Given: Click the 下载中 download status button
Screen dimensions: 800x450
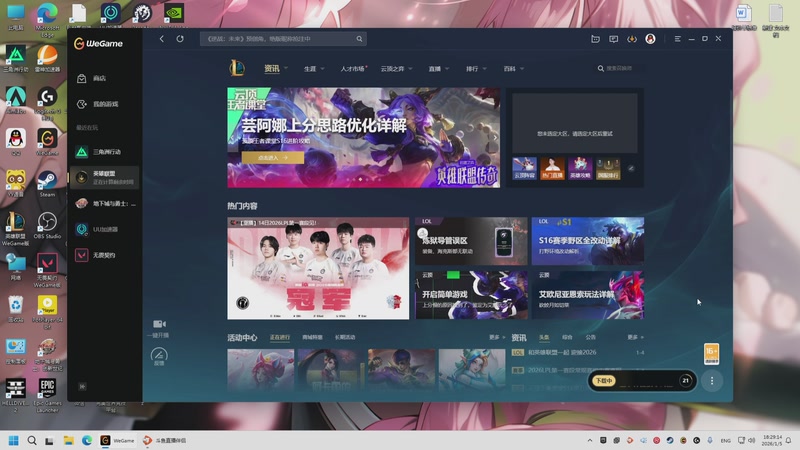Looking at the screenshot, I should pos(604,381).
